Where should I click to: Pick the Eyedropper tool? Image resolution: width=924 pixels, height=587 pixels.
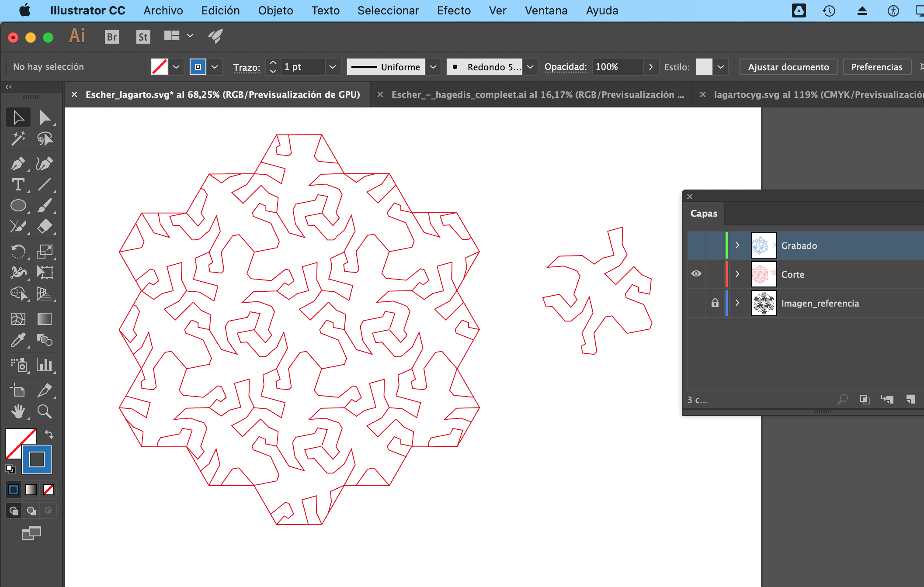18,340
